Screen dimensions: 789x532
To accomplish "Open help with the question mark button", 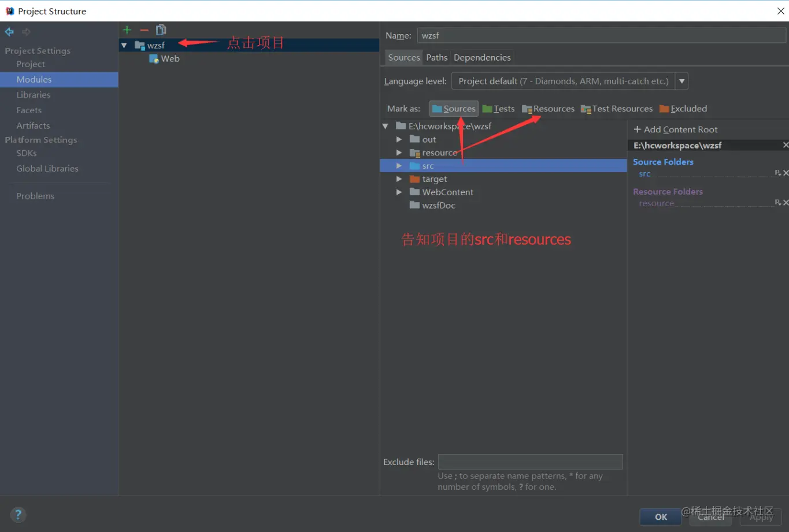I will (18, 515).
